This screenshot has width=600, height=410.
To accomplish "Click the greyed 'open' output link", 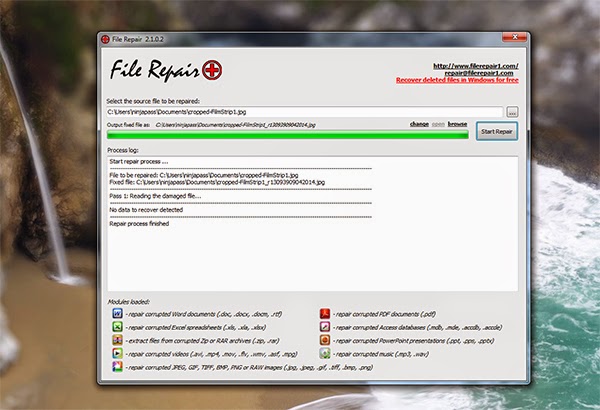I will pos(438,124).
